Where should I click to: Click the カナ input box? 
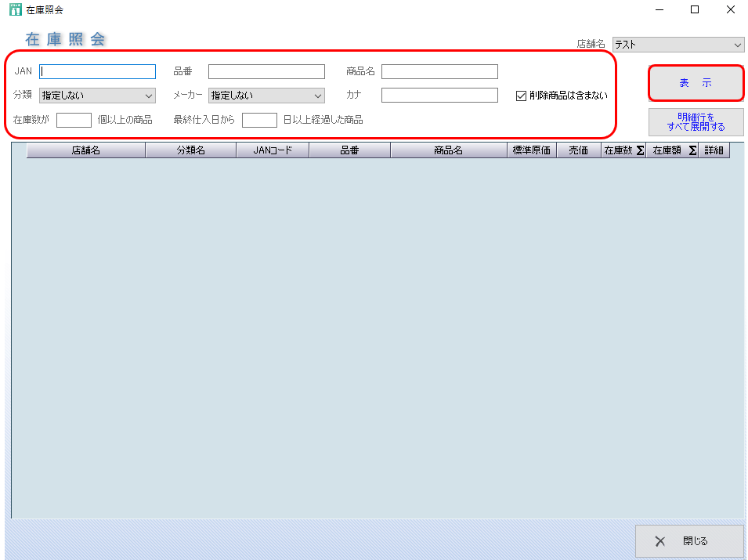tap(439, 96)
